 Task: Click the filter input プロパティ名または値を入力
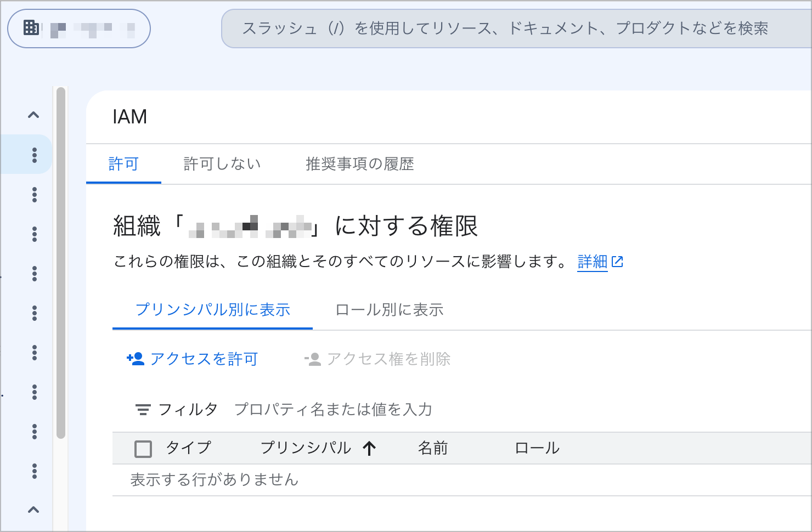[x=334, y=410]
